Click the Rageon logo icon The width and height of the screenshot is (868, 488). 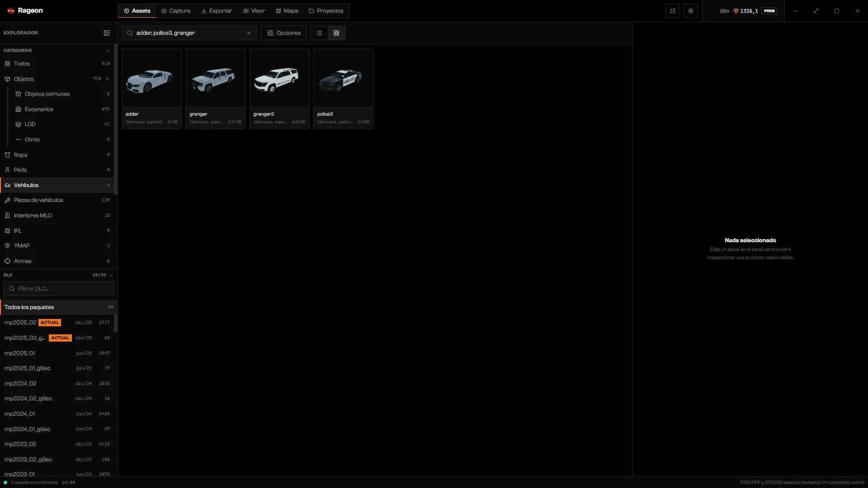[11, 11]
